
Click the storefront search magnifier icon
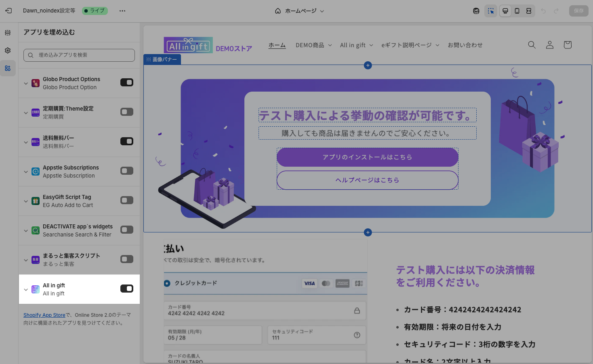532,45
